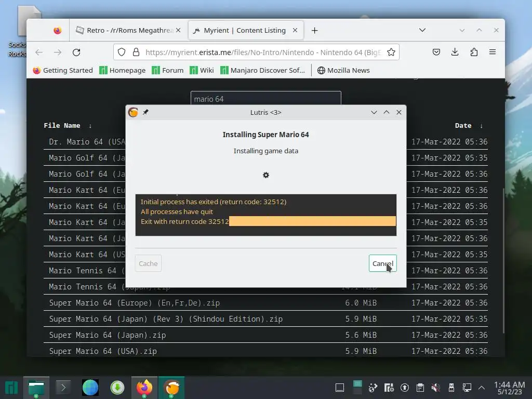Click 'Initial process has exited' log line
Image resolution: width=532 pixels, height=399 pixels.
click(x=214, y=202)
